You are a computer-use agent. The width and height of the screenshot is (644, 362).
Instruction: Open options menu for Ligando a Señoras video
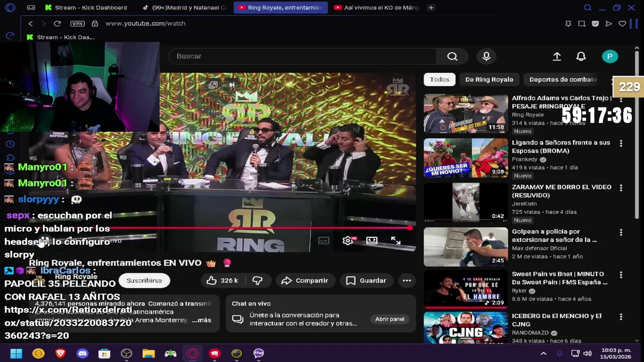(621, 144)
